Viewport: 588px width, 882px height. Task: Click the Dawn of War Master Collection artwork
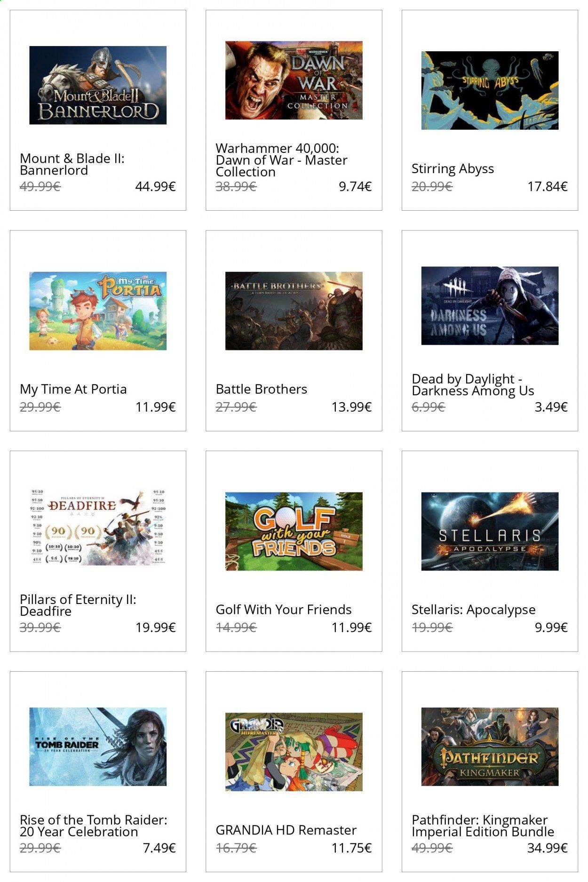(x=294, y=80)
